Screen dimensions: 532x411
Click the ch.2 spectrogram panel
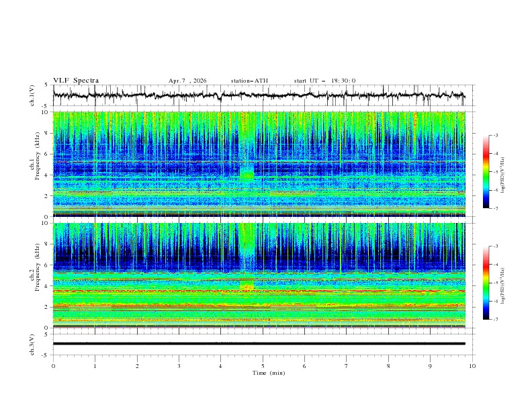[x=259, y=275]
